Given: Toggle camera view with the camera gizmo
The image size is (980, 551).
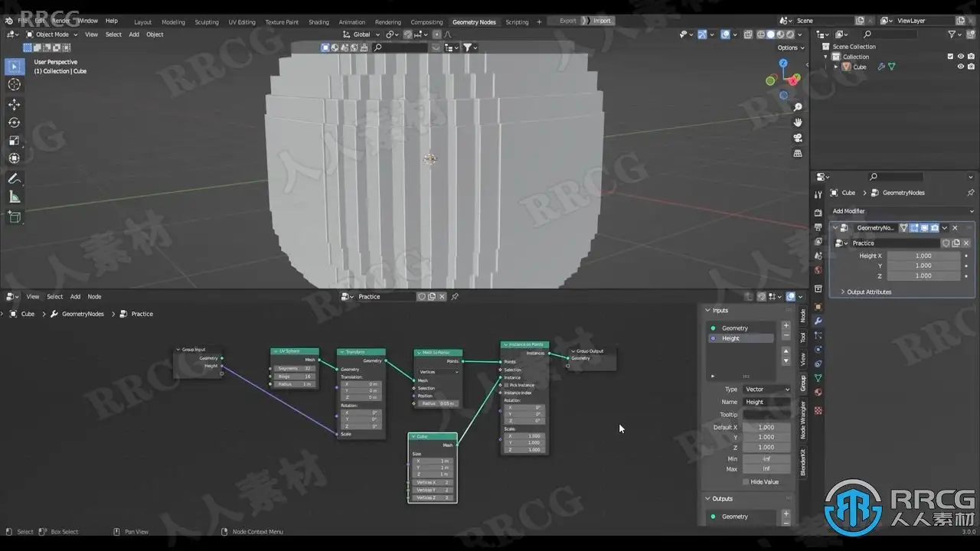Looking at the screenshot, I should 798,138.
